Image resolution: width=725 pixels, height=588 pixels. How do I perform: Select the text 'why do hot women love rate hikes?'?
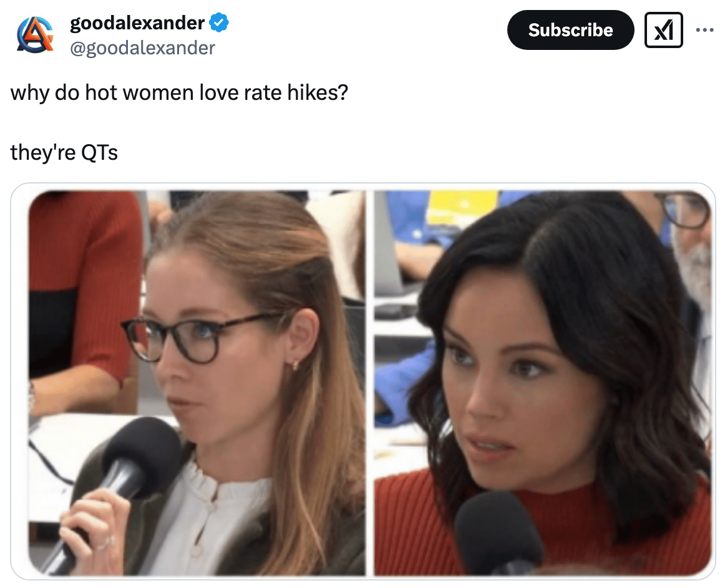click(179, 92)
